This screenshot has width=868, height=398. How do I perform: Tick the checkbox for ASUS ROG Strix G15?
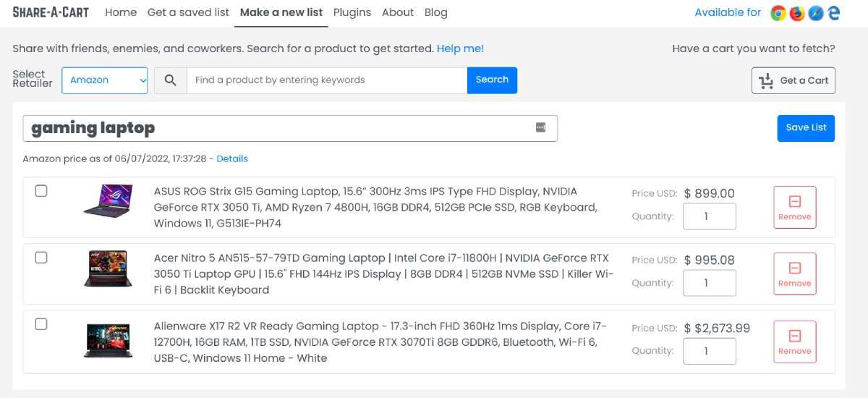[41, 191]
